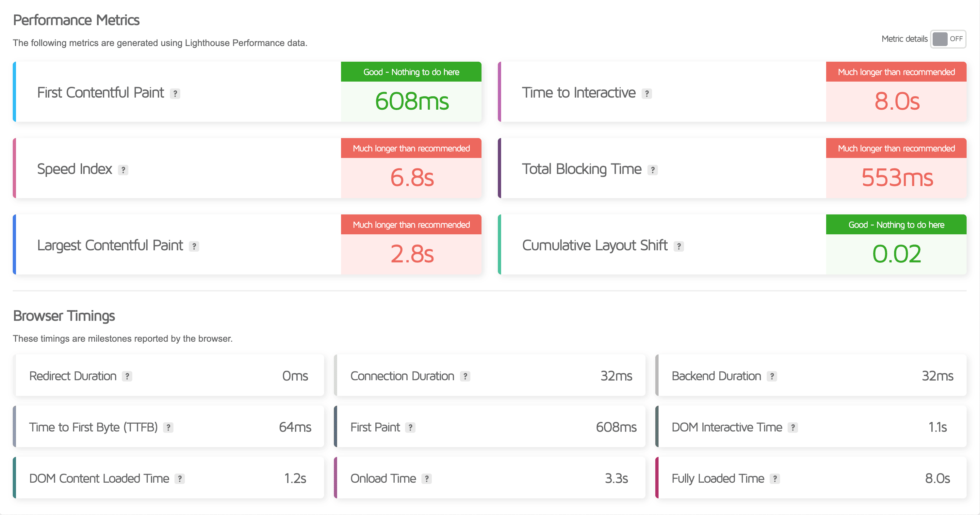This screenshot has height=515, width=980.
Task: Open the Speed Index help tooltip
Action: 123,170
